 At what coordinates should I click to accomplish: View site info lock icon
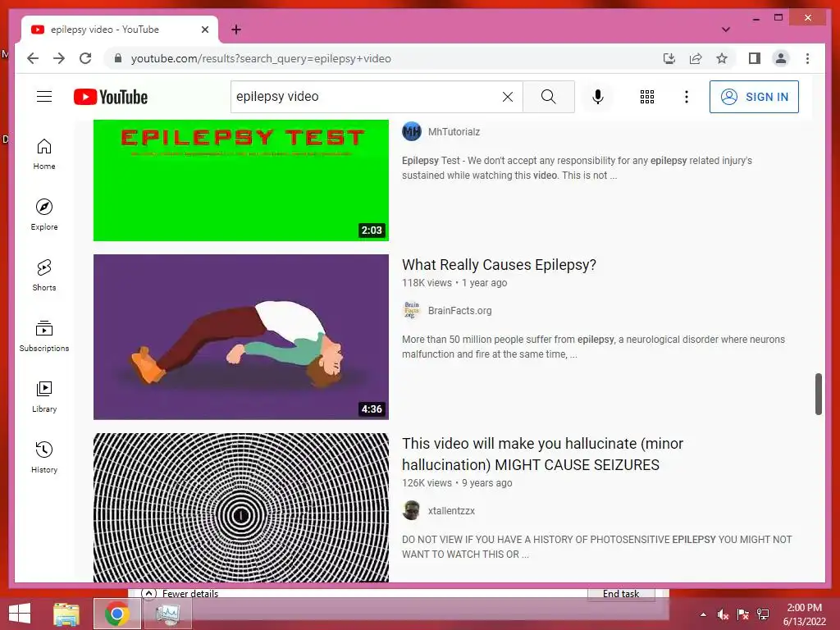[x=118, y=58]
